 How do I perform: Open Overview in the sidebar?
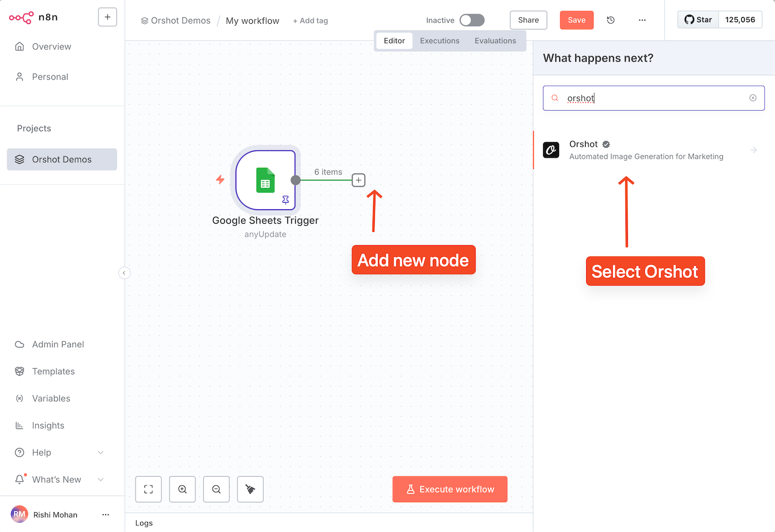pos(51,47)
